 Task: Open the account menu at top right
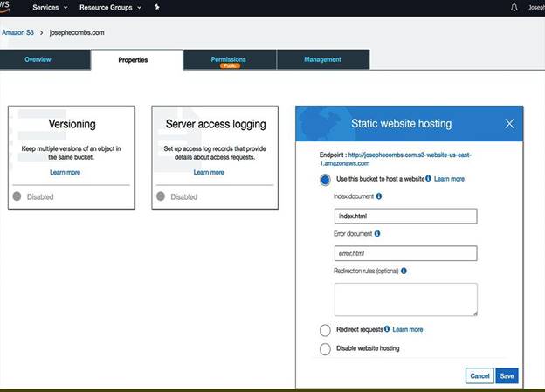[x=536, y=7]
